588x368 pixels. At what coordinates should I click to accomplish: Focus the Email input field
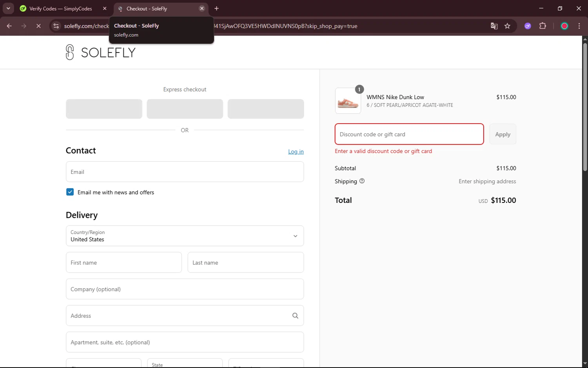click(185, 172)
